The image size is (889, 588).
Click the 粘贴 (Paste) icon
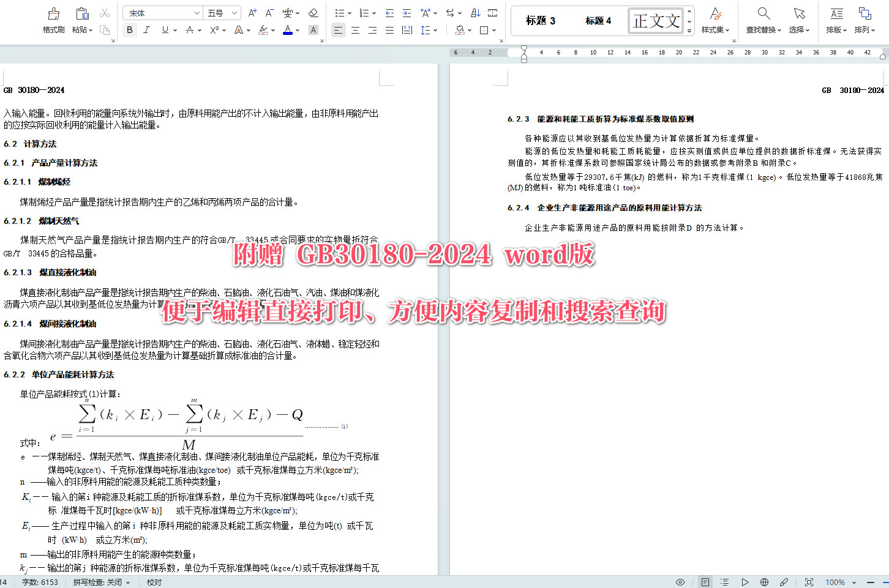pyautogui.click(x=81, y=18)
